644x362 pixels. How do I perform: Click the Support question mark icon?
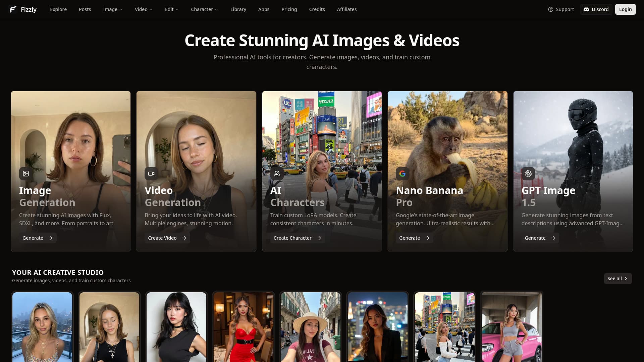(551, 9)
